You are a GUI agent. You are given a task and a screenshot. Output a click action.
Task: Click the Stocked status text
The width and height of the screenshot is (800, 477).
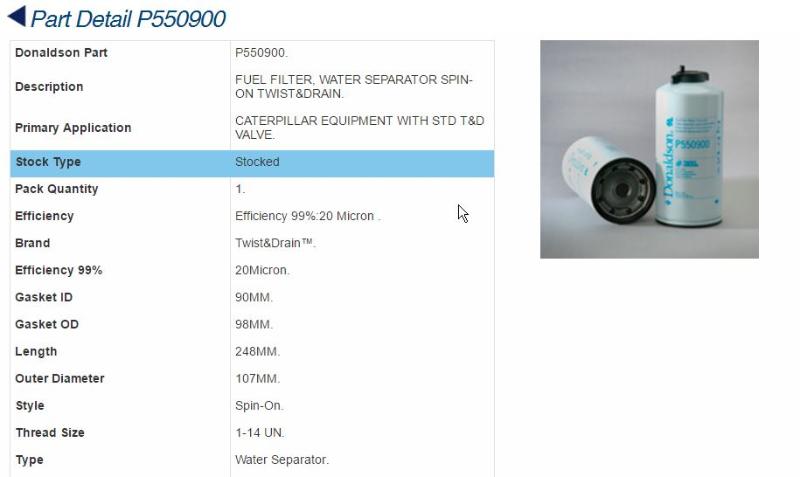pyautogui.click(x=257, y=162)
